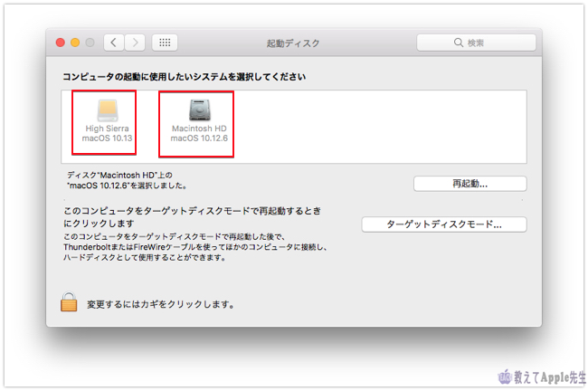Show all preferences via grid icon

pos(165,43)
